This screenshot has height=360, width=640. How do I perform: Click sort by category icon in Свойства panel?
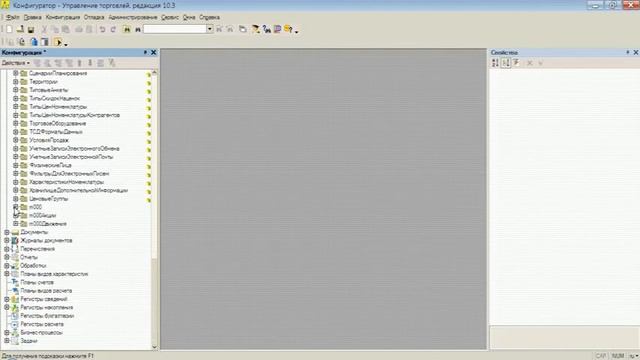tap(506, 63)
